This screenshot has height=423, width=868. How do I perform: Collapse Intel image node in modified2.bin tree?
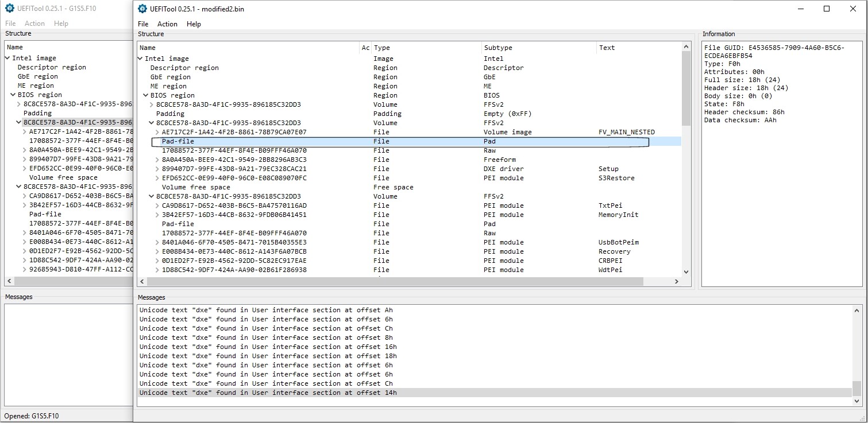141,59
